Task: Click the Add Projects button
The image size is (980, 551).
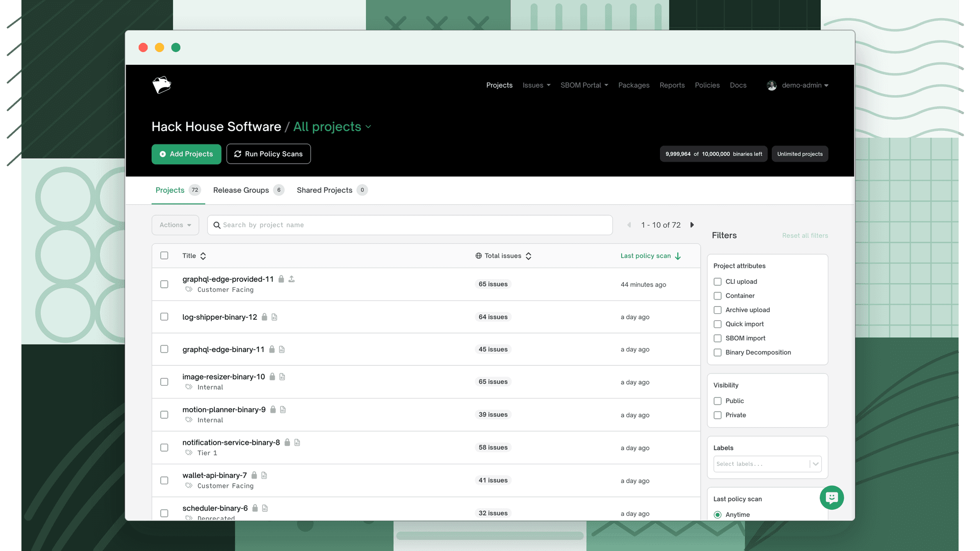Action: pyautogui.click(x=186, y=154)
